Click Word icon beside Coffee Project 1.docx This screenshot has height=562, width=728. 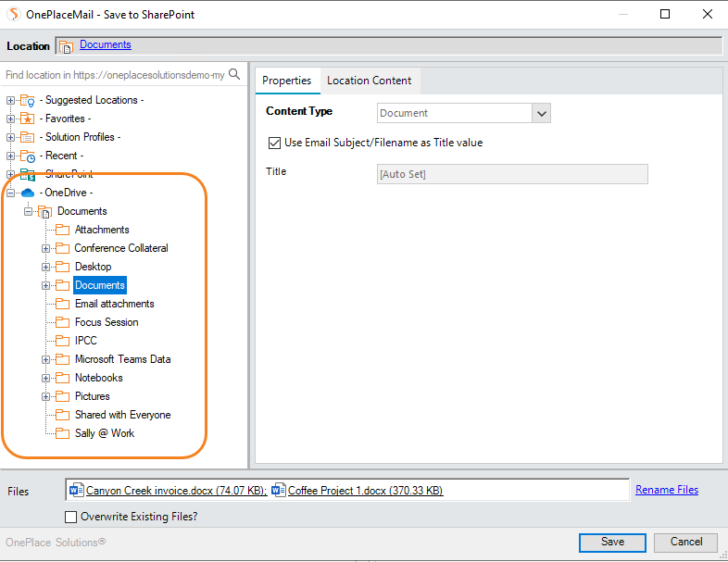point(278,490)
